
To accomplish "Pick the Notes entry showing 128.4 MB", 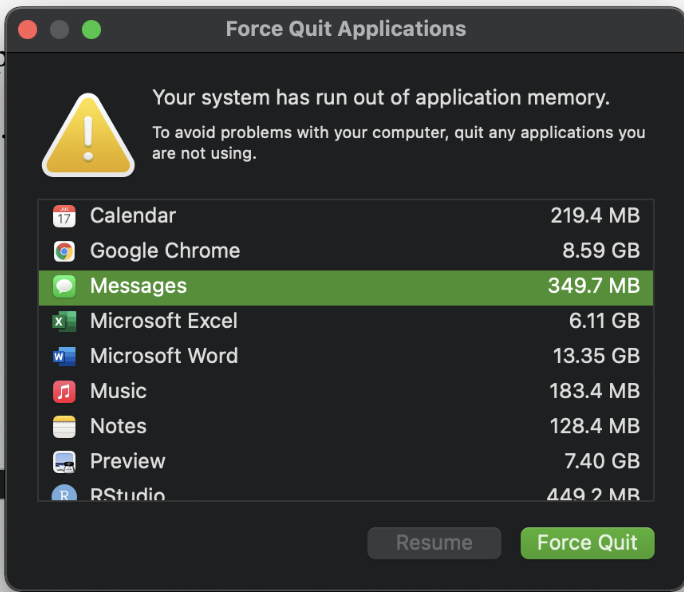I will (x=594, y=426).
